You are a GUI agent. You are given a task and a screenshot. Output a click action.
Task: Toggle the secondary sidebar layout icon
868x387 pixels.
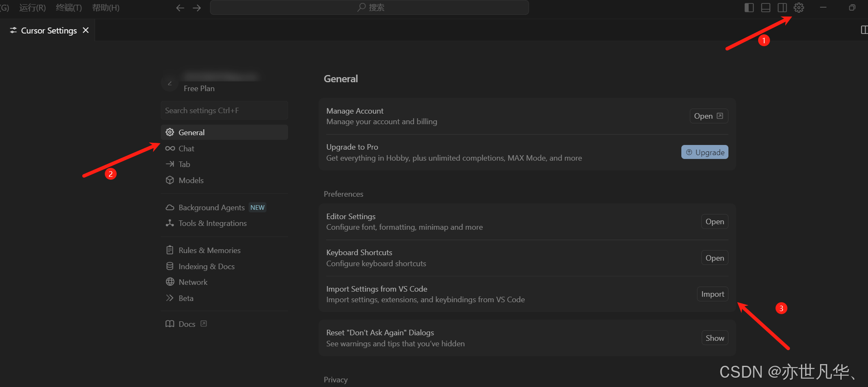pos(782,8)
